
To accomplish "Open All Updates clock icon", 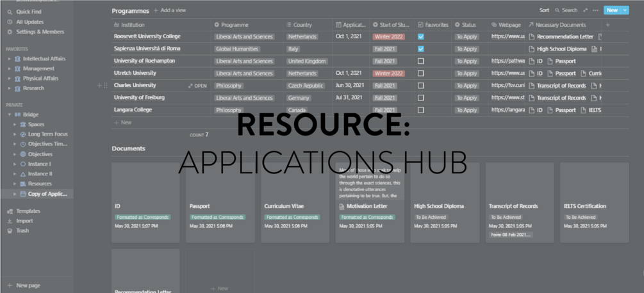I will [10, 22].
